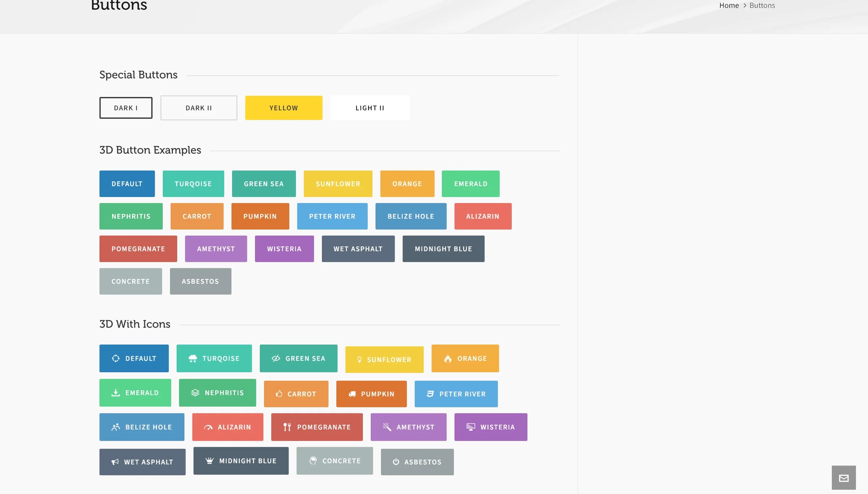
Task: Click the gauge icon on Alizarin
Action: 208,427
